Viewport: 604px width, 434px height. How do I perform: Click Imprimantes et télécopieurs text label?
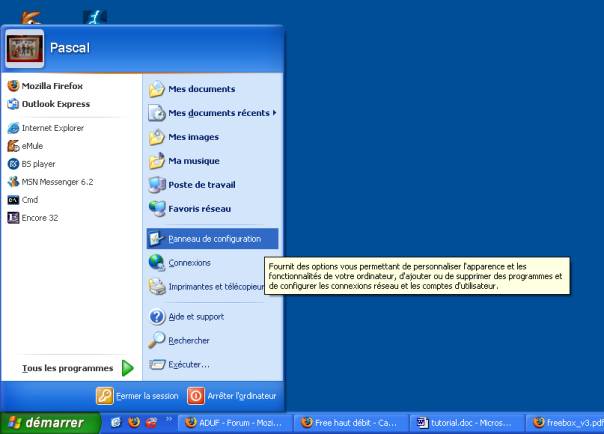point(216,287)
